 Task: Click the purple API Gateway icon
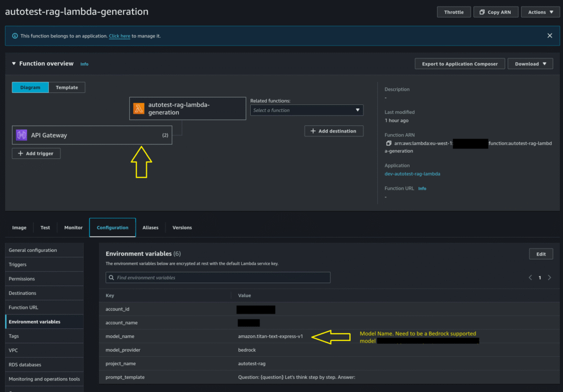tap(21, 135)
